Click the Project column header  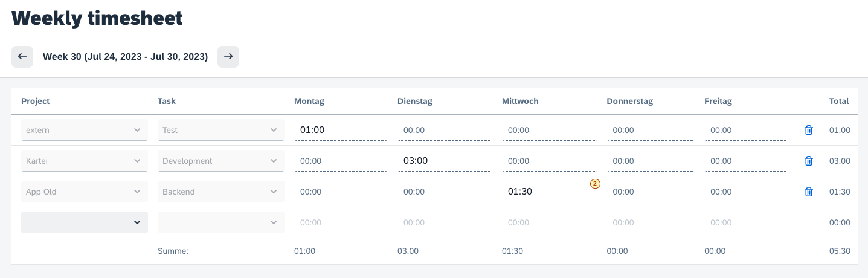[36, 101]
